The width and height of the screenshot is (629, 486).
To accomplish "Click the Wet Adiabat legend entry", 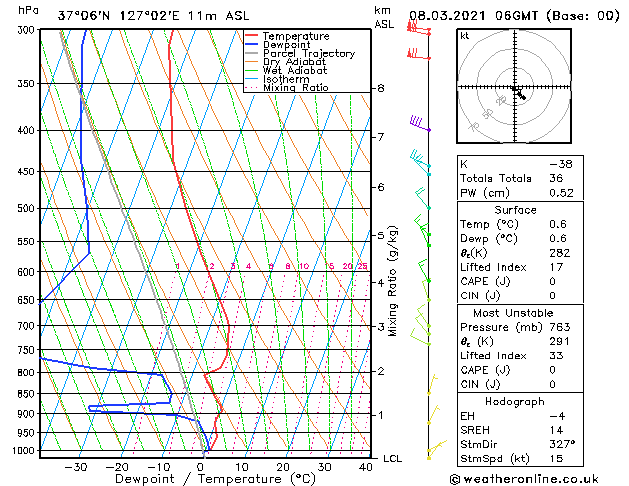I will (x=295, y=70).
